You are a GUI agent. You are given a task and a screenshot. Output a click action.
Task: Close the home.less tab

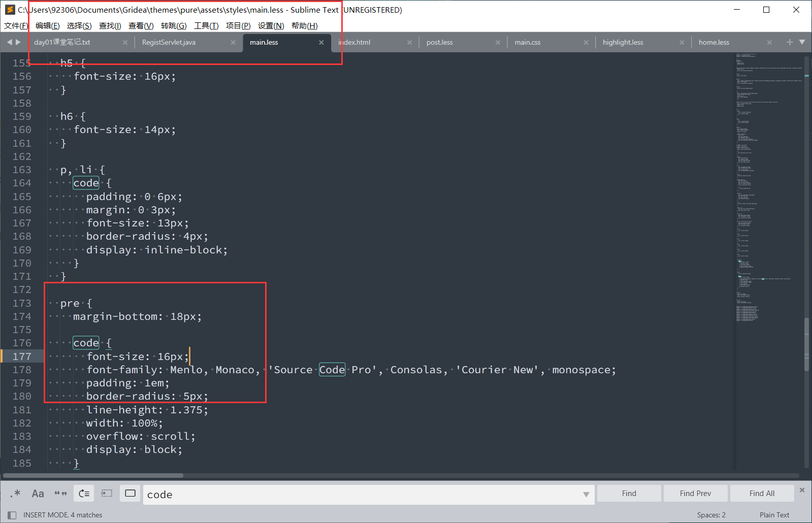[x=769, y=43]
